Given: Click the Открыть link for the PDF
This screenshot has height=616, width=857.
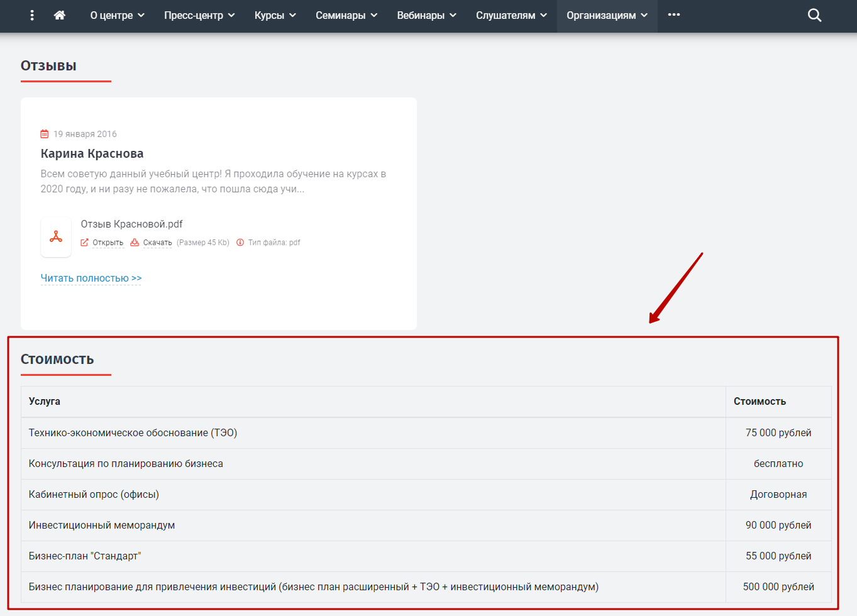Looking at the screenshot, I should [x=108, y=243].
